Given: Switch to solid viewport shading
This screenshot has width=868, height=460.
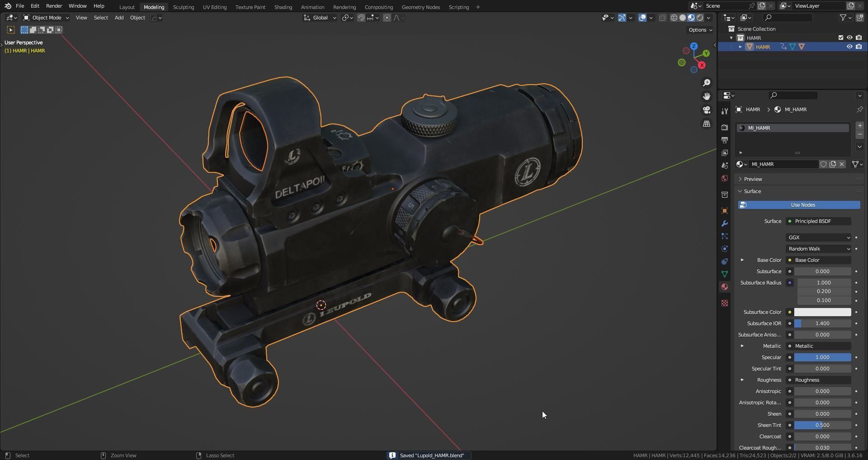Looking at the screenshot, I should tap(683, 18).
